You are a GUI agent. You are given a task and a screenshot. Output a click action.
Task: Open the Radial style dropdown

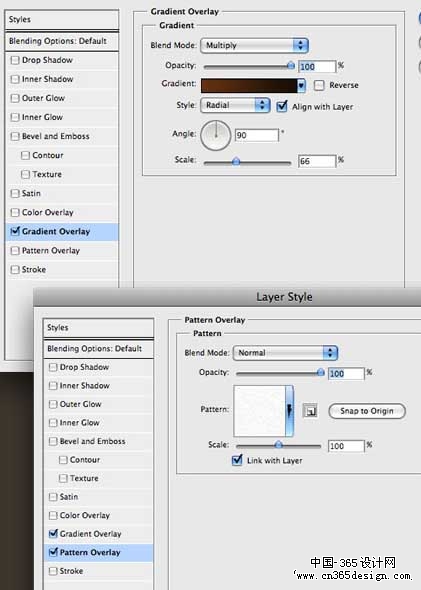point(235,105)
